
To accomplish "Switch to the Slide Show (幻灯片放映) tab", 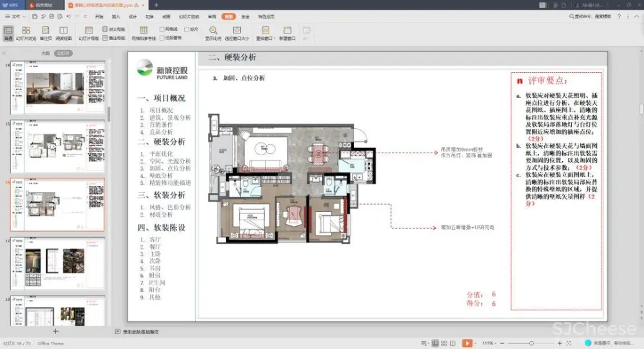I will pos(187,16).
